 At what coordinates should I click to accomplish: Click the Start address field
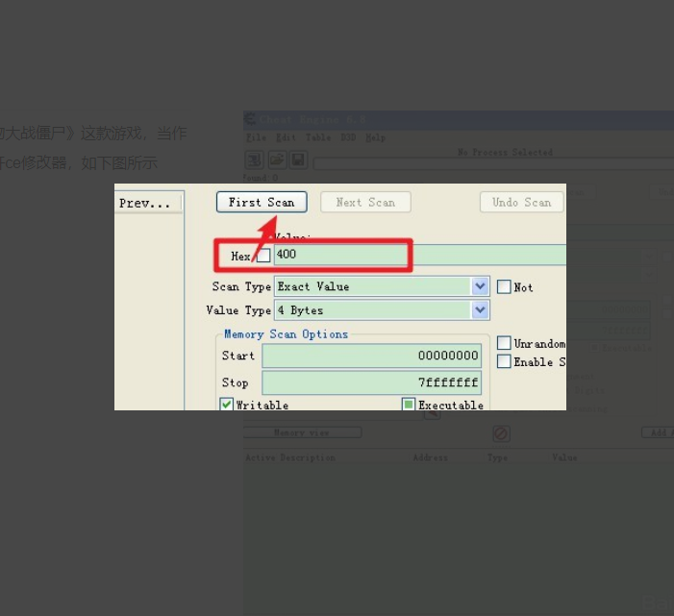(x=371, y=356)
